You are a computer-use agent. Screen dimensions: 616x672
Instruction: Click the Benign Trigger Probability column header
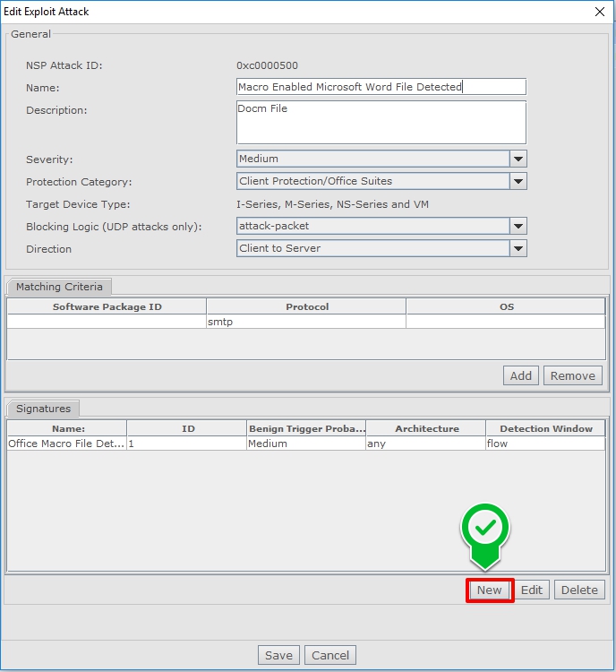307,428
